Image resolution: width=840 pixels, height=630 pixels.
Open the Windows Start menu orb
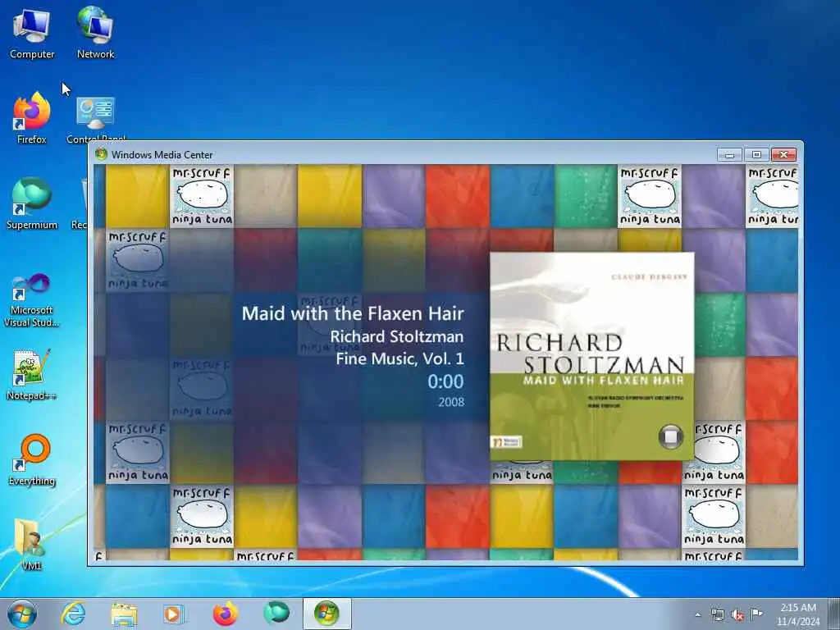22,614
